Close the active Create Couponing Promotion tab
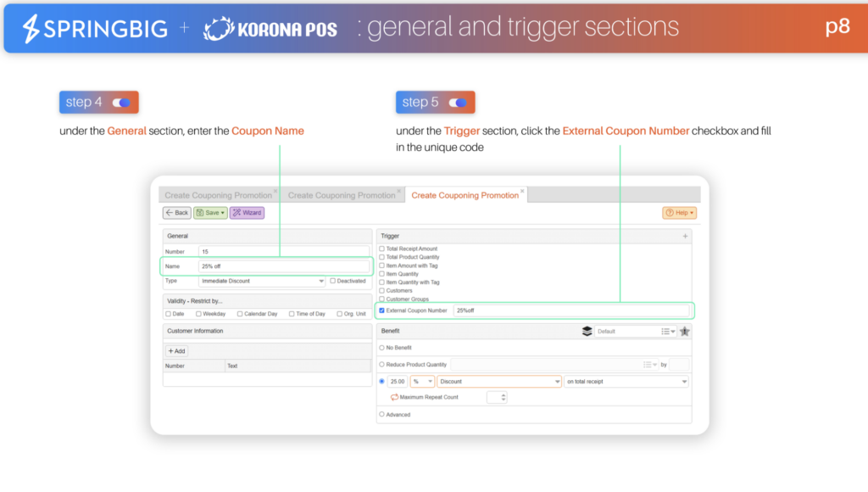 pyautogui.click(x=522, y=191)
